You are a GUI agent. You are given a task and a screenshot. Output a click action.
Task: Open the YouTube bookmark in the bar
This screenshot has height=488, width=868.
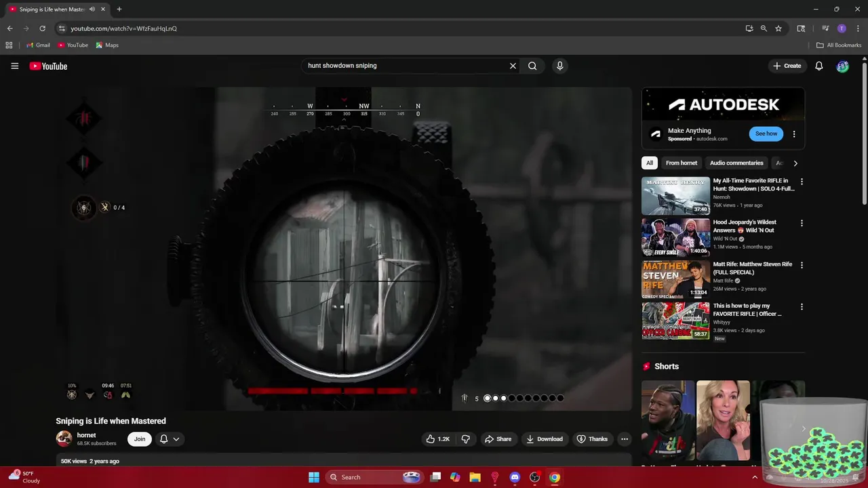(73, 45)
